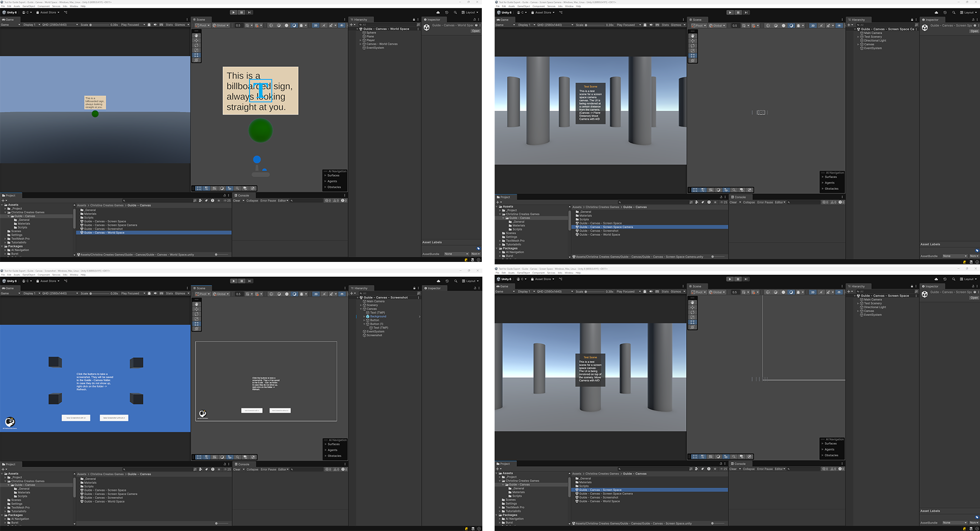Click Open button in World Space Inspector
This screenshot has width=980, height=531.
tap(476, 31)
